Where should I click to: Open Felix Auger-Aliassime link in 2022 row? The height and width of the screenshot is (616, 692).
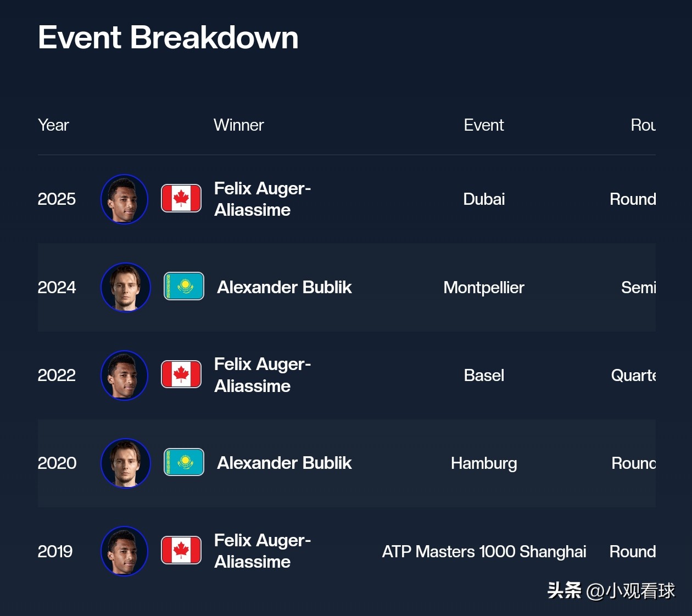pos(263,375)
